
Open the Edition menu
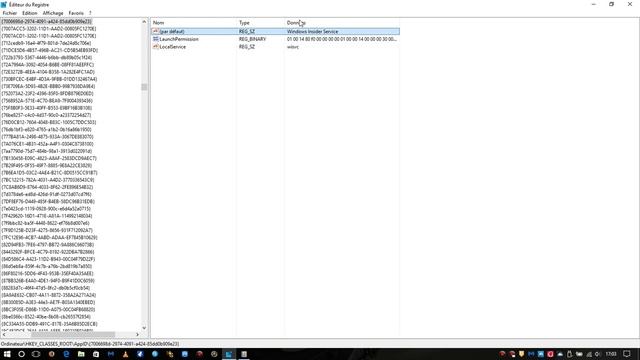[30, 13]
